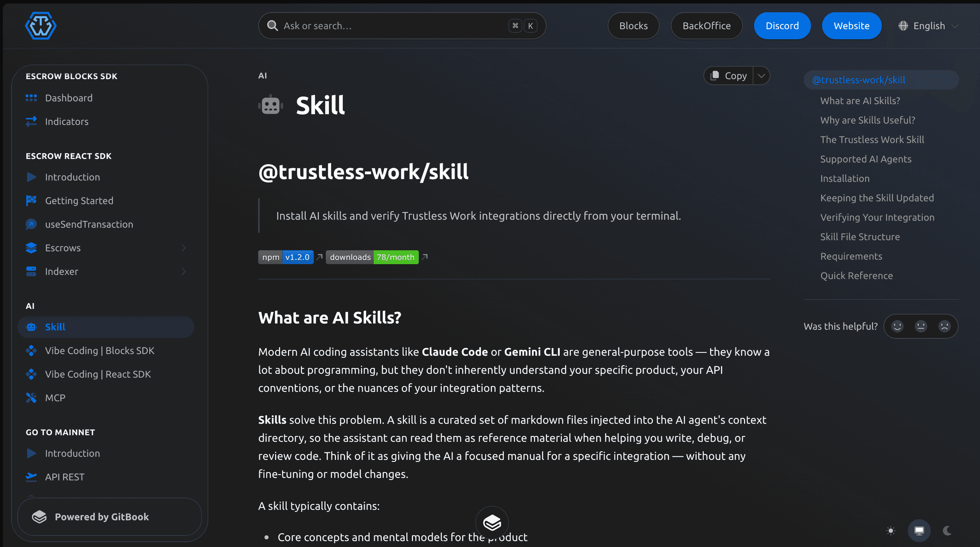
Task: Click the MCP tools icon
Action: (31, 398)
